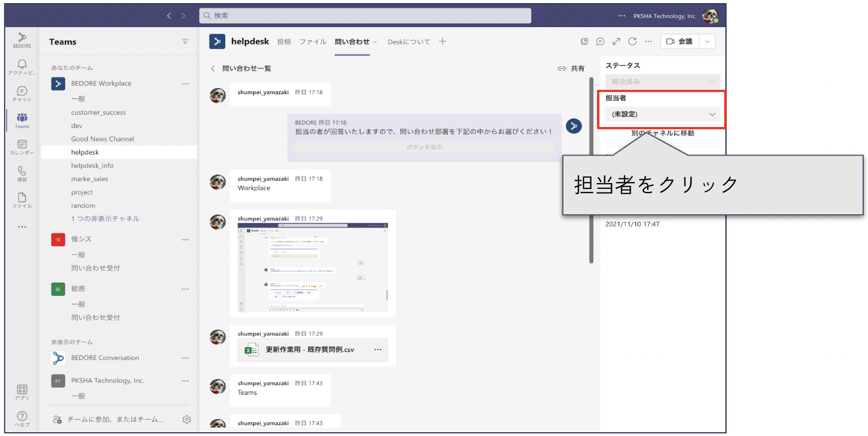Open the meeting options dropdown arrow
This screenshot has height=436, width=868.
coord(707,41)
